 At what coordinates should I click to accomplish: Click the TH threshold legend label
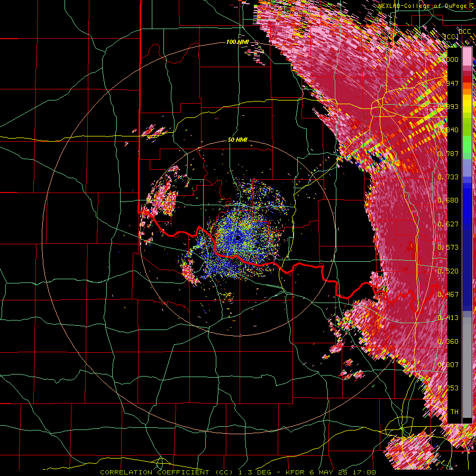pyautogui.click(x=454, y=412)
